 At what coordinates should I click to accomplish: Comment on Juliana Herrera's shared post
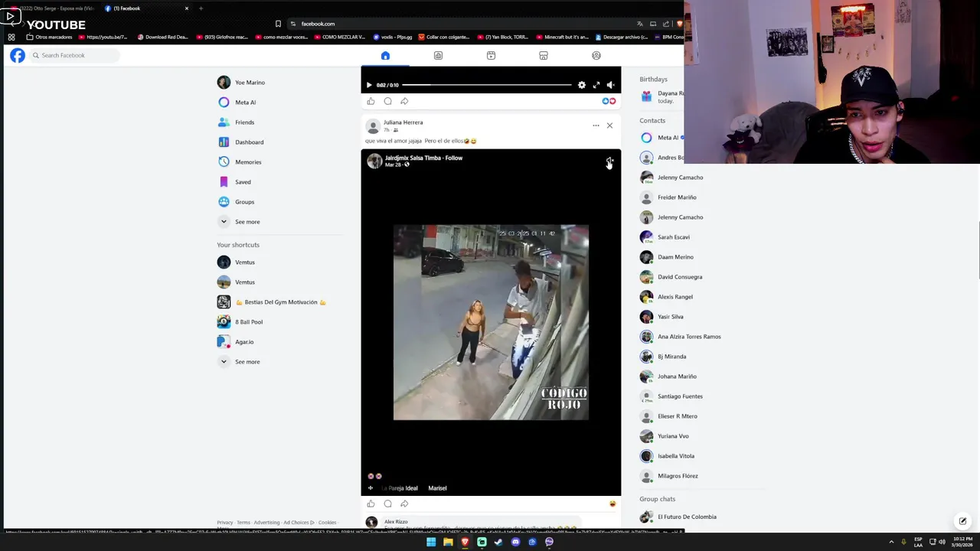click(387, 504)
